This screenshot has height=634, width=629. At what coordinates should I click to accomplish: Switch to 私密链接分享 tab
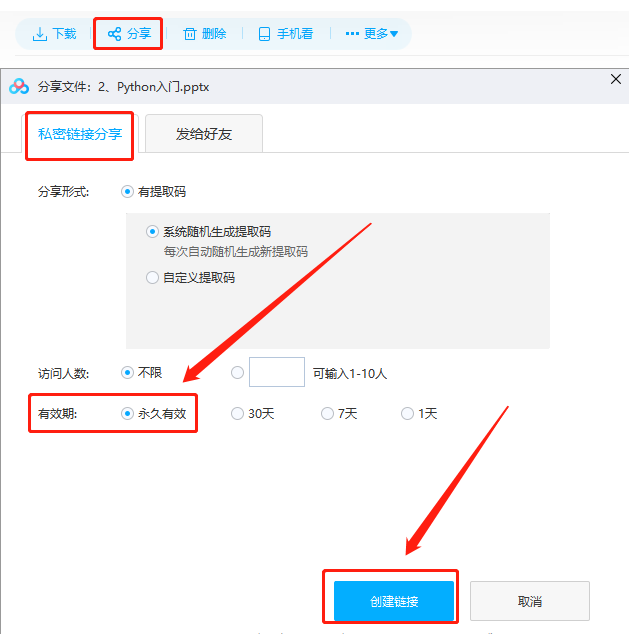coord(79,134)
